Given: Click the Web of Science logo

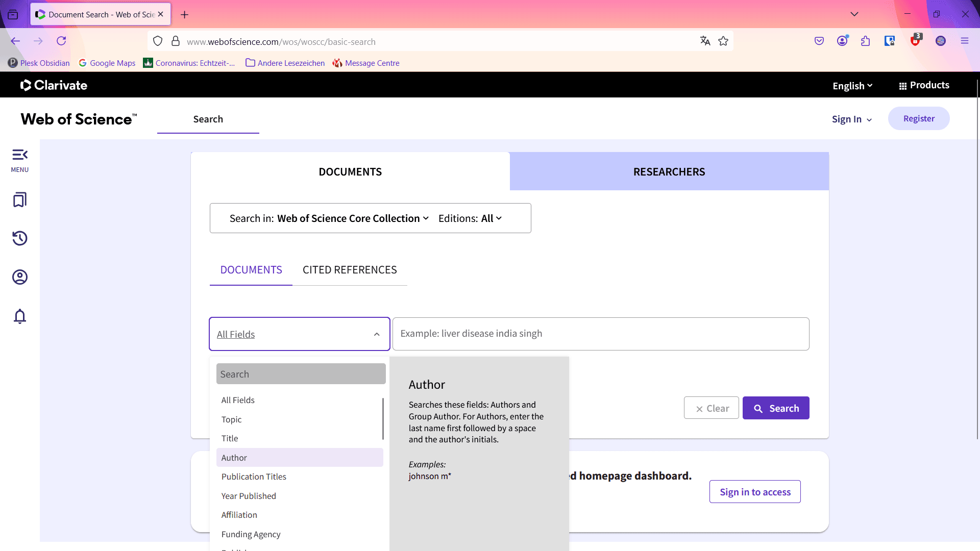Looking at the screenshot, I should tap(79, 119).
